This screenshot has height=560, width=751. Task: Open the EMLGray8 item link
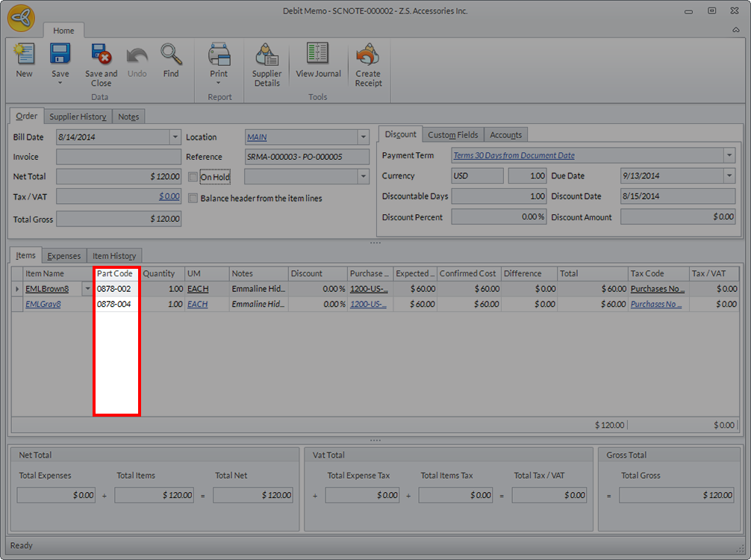(43, 305)
